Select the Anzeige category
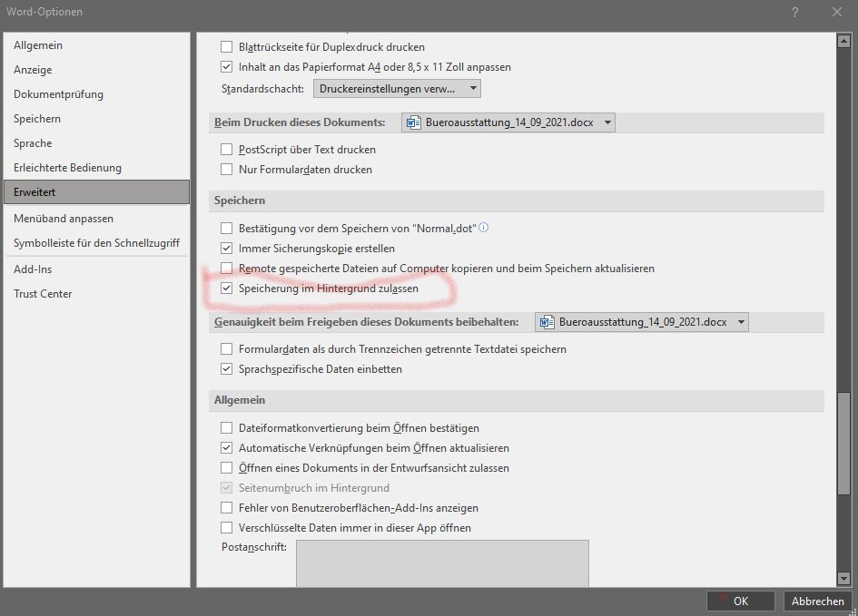 pos(96,70)
